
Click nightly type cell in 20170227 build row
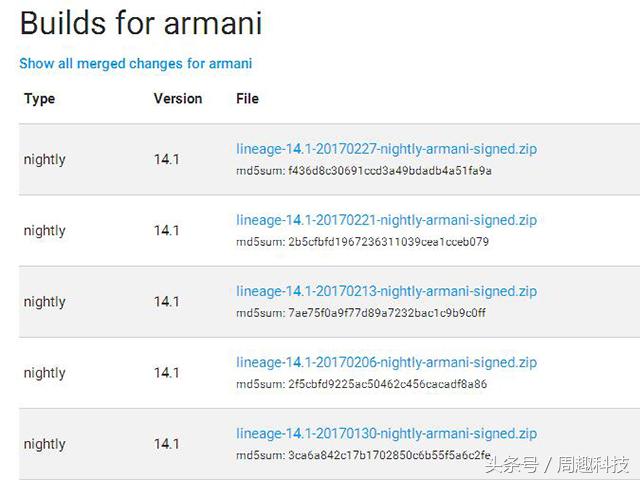44,159
